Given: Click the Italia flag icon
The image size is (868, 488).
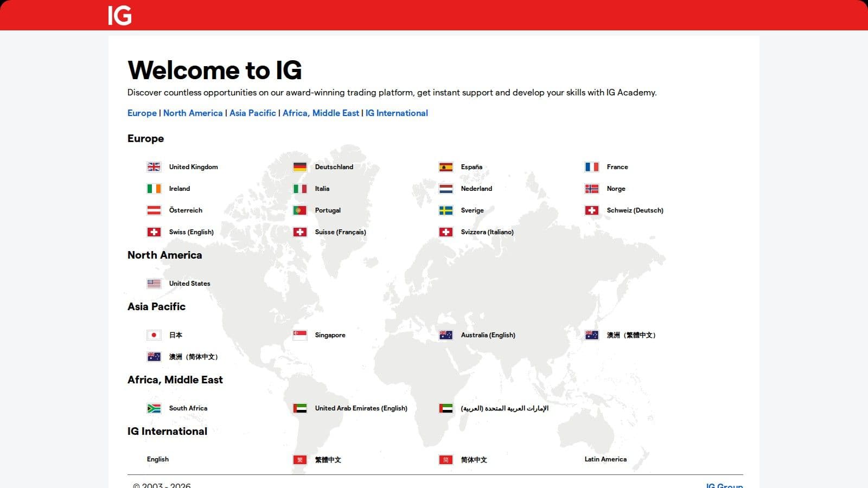Looking at the screenshot, I should pos(300,189).
